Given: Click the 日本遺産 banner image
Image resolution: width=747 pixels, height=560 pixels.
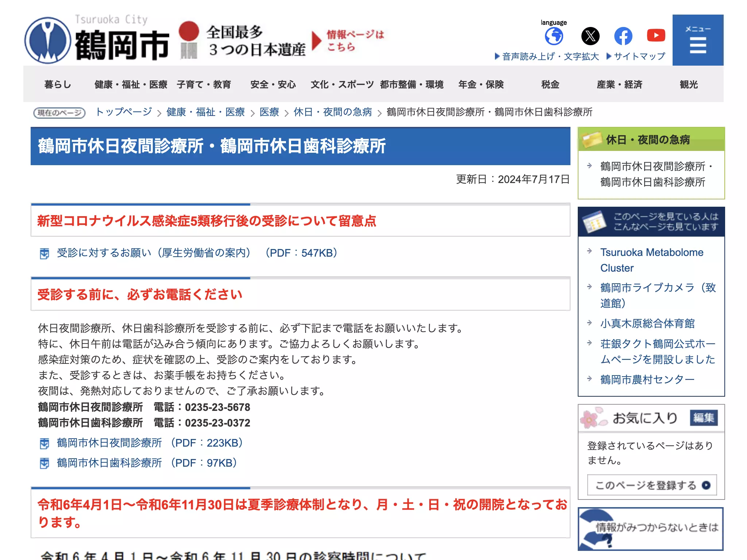Looking at the screenshot, I should 282,40.
